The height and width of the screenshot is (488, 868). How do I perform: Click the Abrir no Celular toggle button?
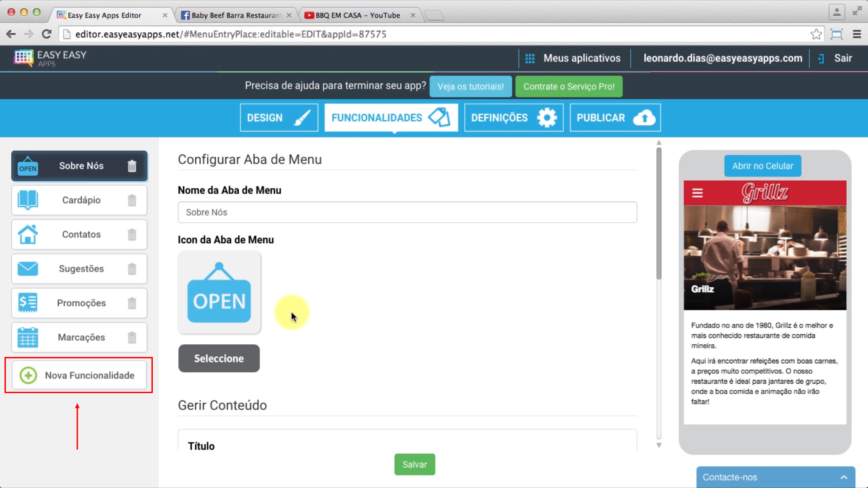click(x=763, y=166)
